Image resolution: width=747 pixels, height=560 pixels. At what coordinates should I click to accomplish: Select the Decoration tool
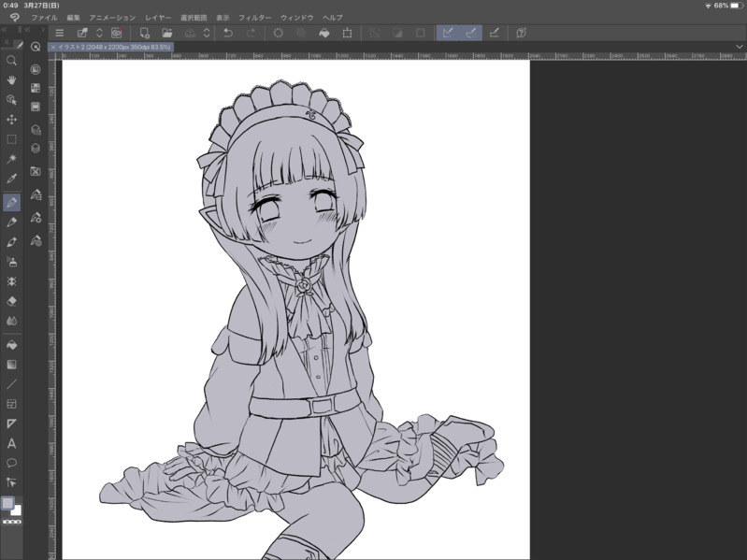tap(11, 281)
